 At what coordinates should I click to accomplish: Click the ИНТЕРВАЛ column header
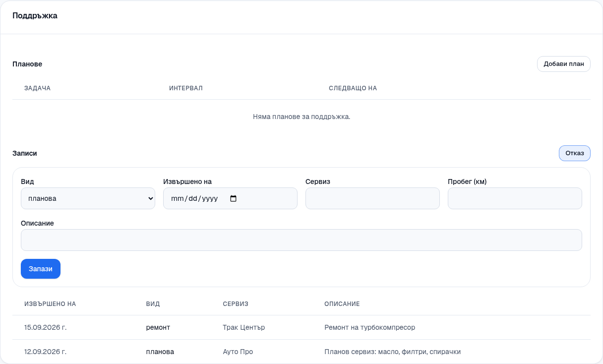pyautogui.click(x=186, y=88)
